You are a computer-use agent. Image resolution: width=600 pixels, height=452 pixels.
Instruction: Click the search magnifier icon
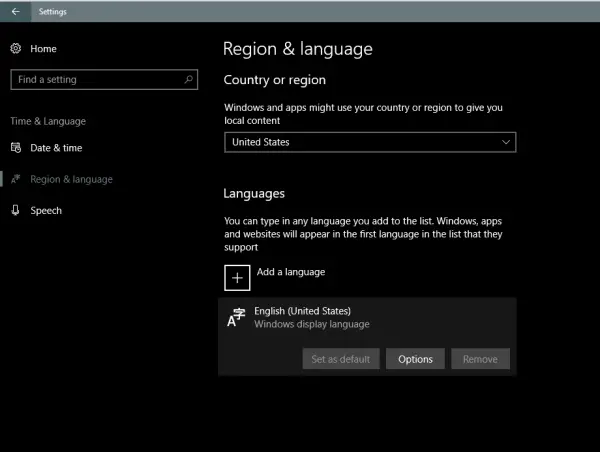(x=189, y=79)
